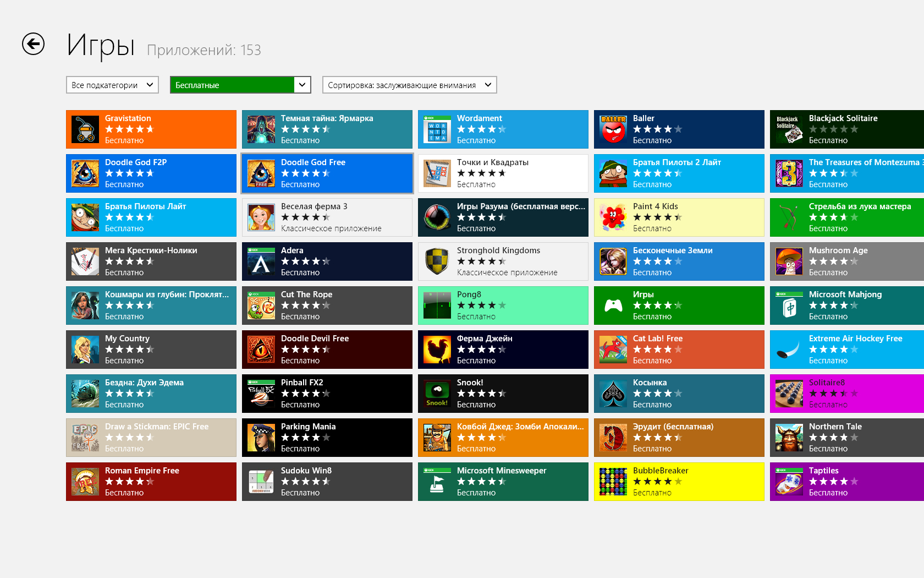924x578 pixels.
Task: Select the Doodle God Free icon
Action: pos(261,173)
